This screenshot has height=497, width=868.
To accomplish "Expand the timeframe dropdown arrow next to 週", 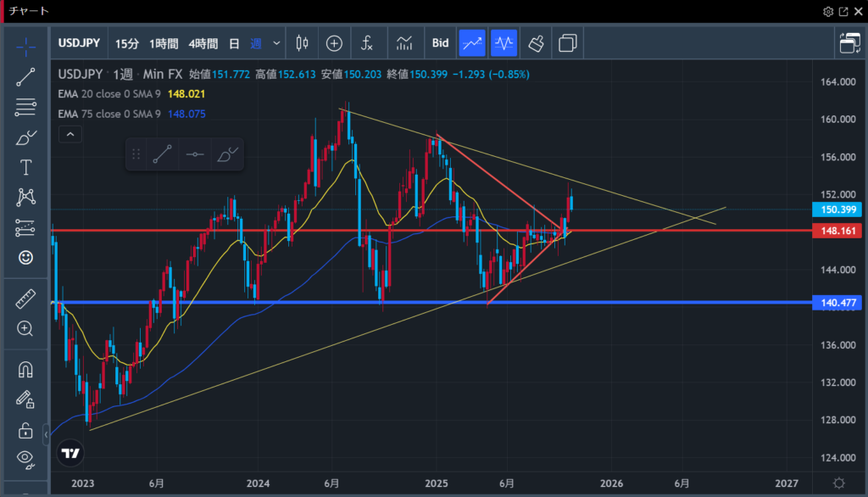I will [x=276, y=42].
